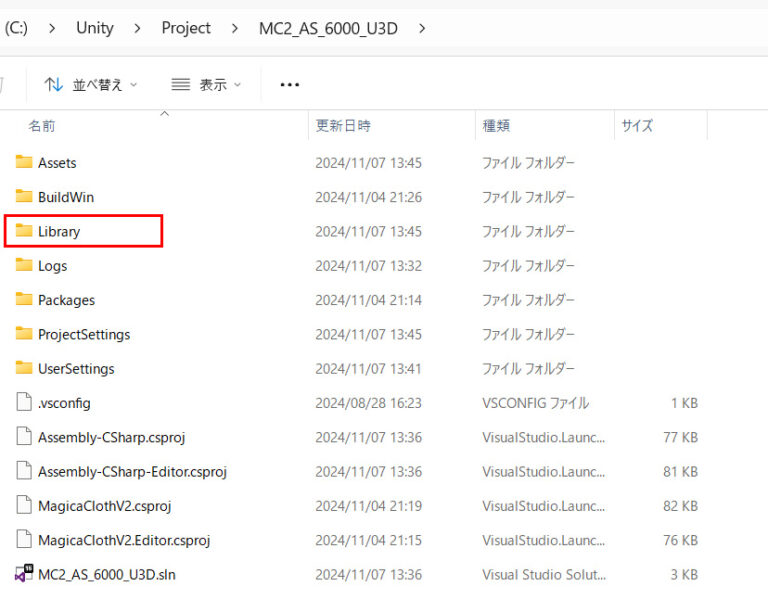The image size is (768, 599).
Task: Click the 2024/11/04 21:19 date of MagicaClothV2.csproj
Action: [x=368, y=505]
